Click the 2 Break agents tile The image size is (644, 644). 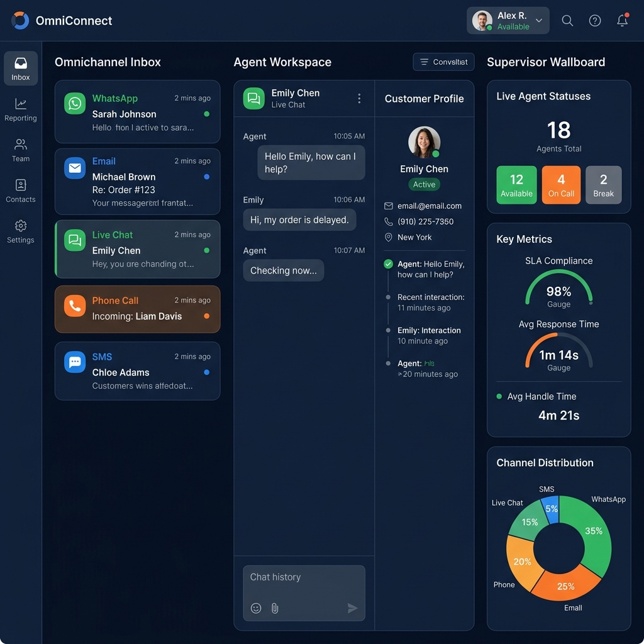click(x=603, y=185)
